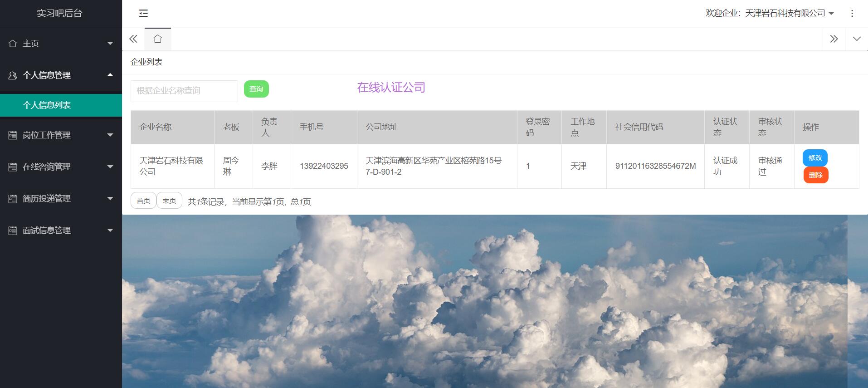Viewport: 868px width, 388px height.
Task: Focus the 根据企业名称查询 search field
Action: click(x=184, y=91)
